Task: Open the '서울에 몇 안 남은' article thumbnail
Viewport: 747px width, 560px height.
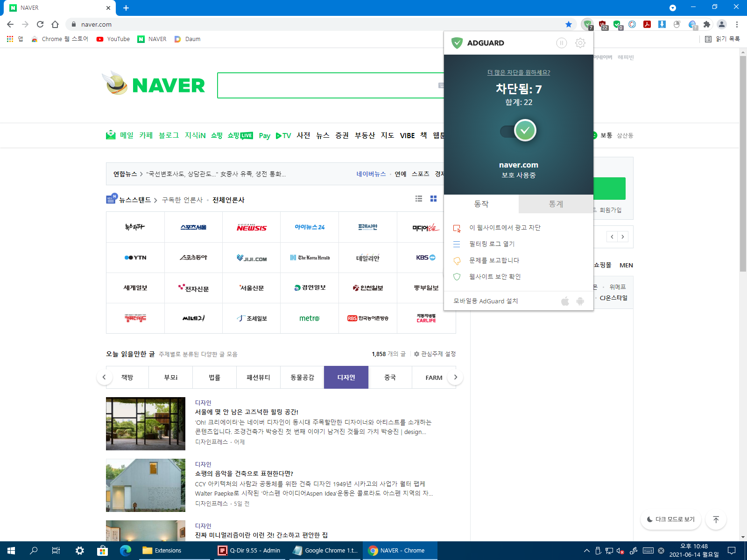Action: (x=146, y=424)
